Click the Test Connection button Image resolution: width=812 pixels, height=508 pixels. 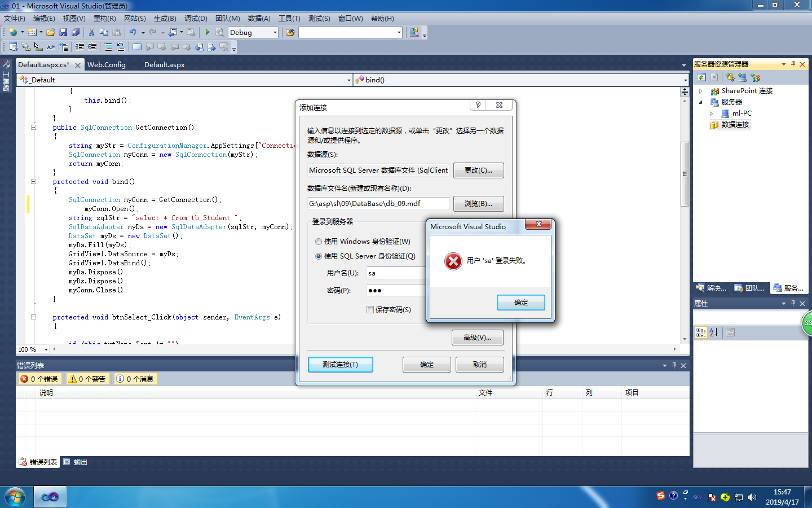(x=341, y=365)
